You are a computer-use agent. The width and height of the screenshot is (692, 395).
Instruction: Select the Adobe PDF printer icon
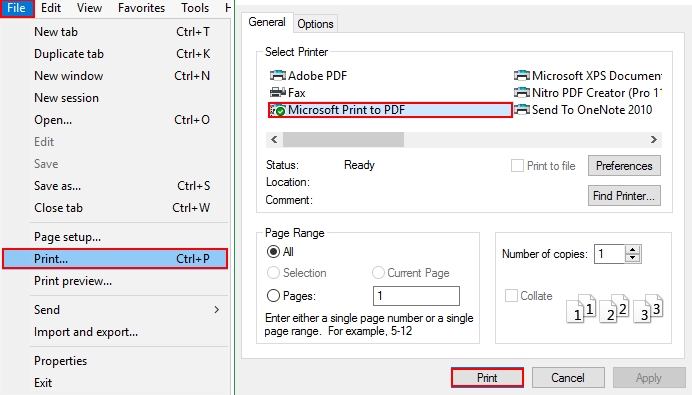click(x=278, y=75)
